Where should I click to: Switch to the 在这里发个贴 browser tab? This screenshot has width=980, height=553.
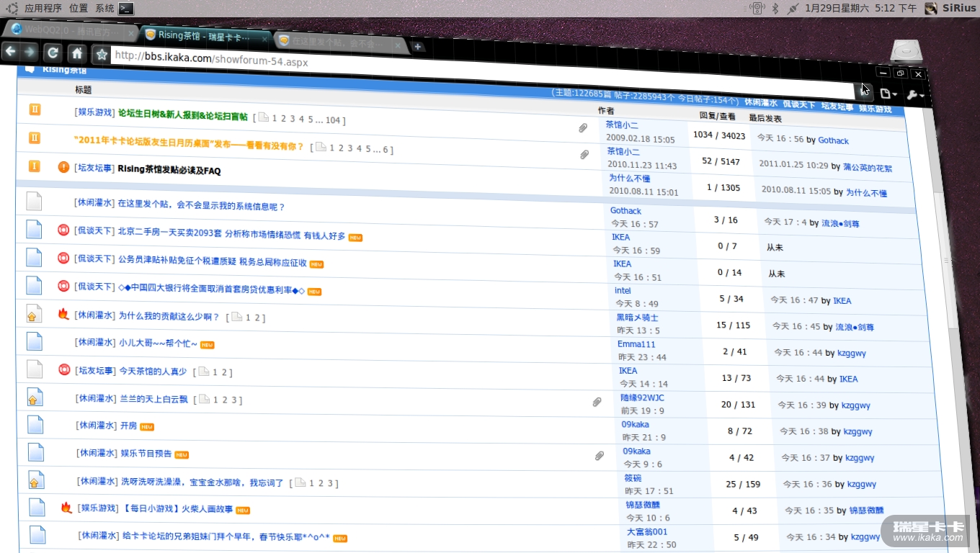[x=341, y=42]
